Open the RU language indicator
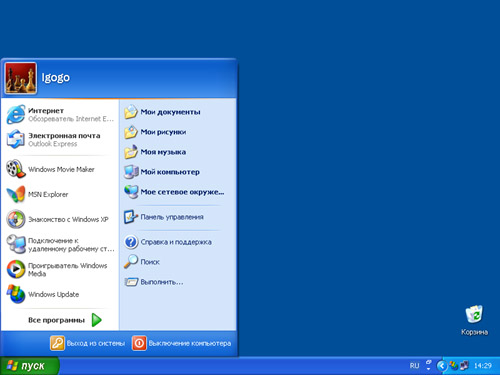Image resolution: width=500 pixels, height=375 pixels. (414, 366)
